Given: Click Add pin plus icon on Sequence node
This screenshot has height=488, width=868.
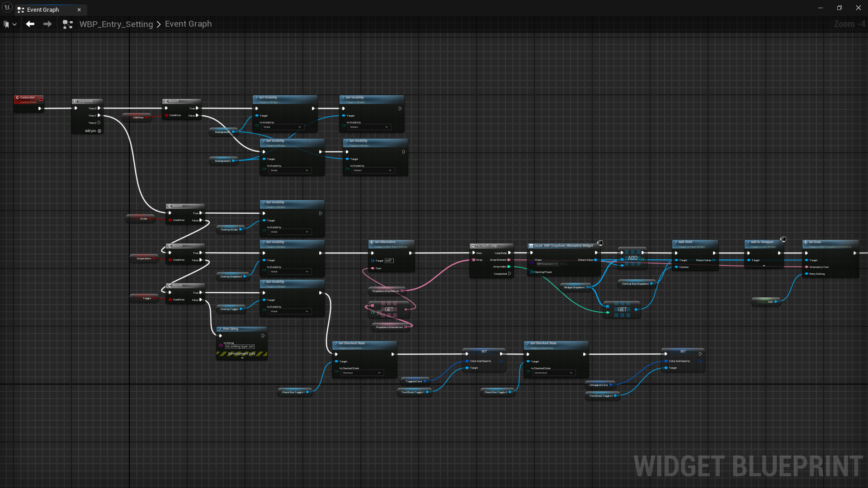Looking at the screenshot, I should point(99,131).
